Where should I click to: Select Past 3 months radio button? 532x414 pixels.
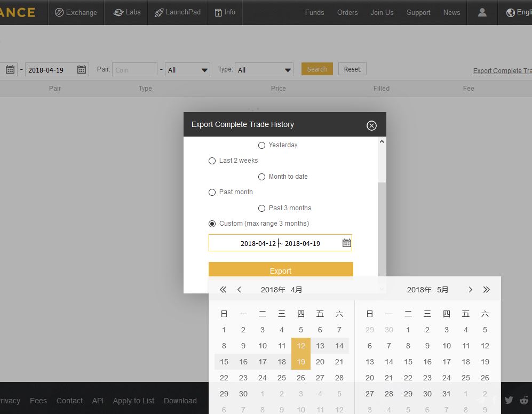[x=261, y=208]
